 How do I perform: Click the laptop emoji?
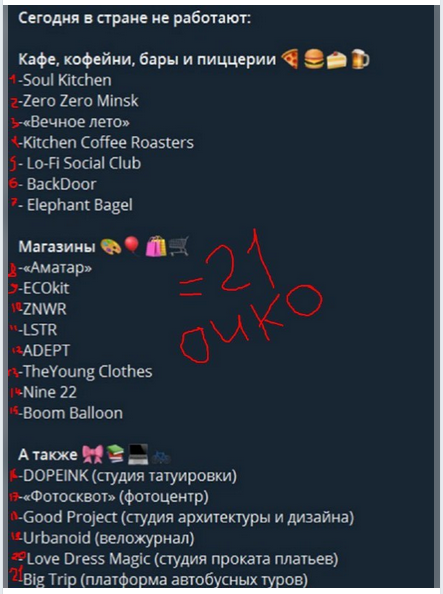click(x=138, y=455)
